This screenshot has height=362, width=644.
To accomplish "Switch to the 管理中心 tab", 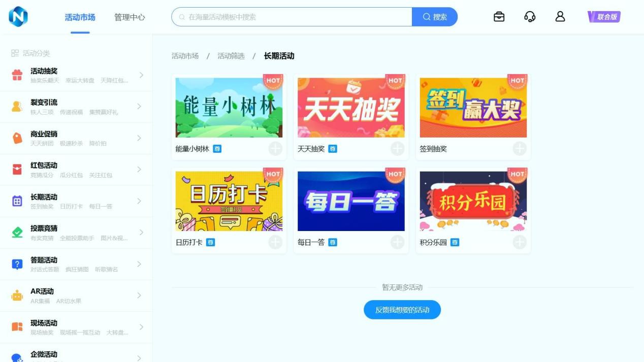I will click(130, 17).
